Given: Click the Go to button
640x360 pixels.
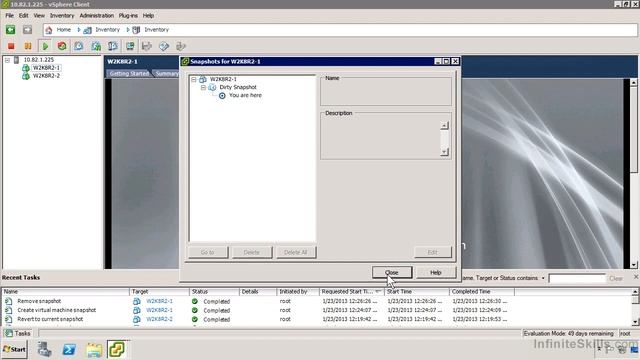Looking at the screenshot, I should click(x=208, y=252).
